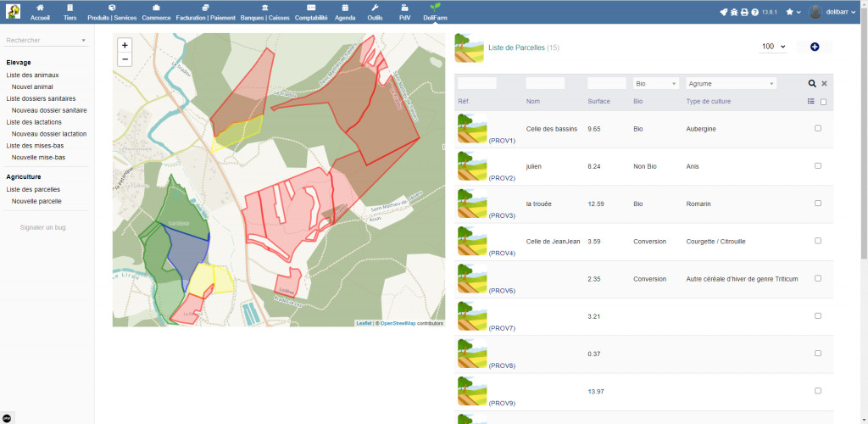Click the search magnifier in filter row

pyautogui.click(x=812, y=84)
